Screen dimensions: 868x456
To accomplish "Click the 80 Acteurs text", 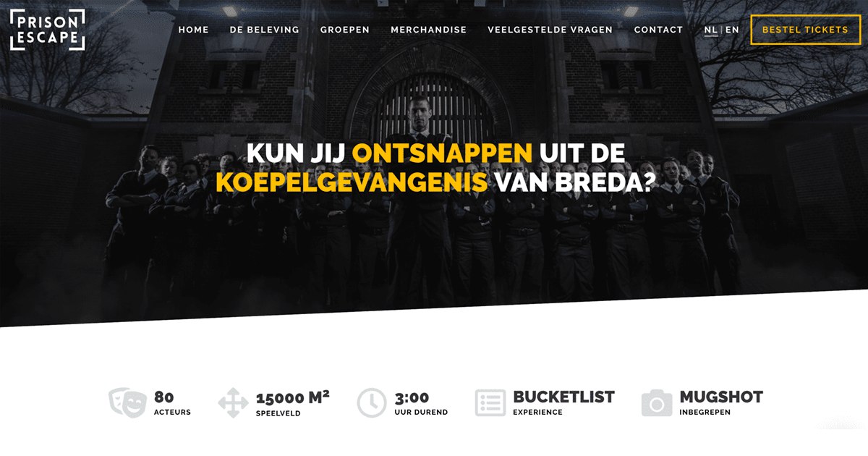I will [172, 403].
